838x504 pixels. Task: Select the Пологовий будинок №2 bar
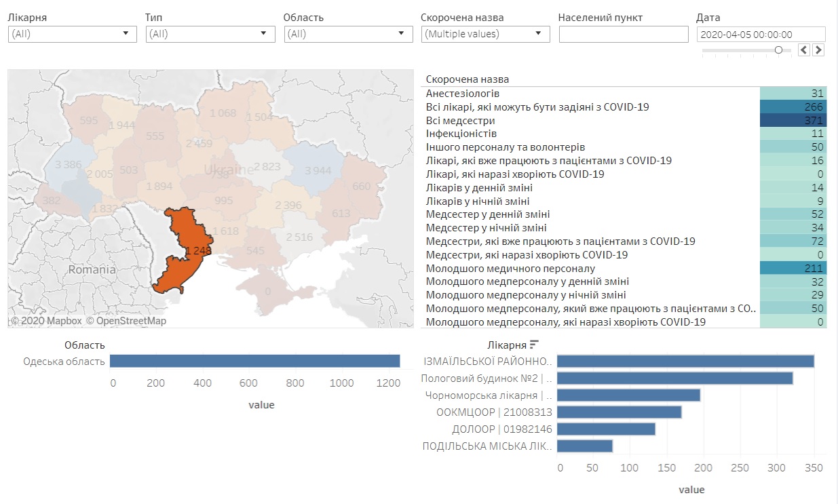tap(675, 378)
